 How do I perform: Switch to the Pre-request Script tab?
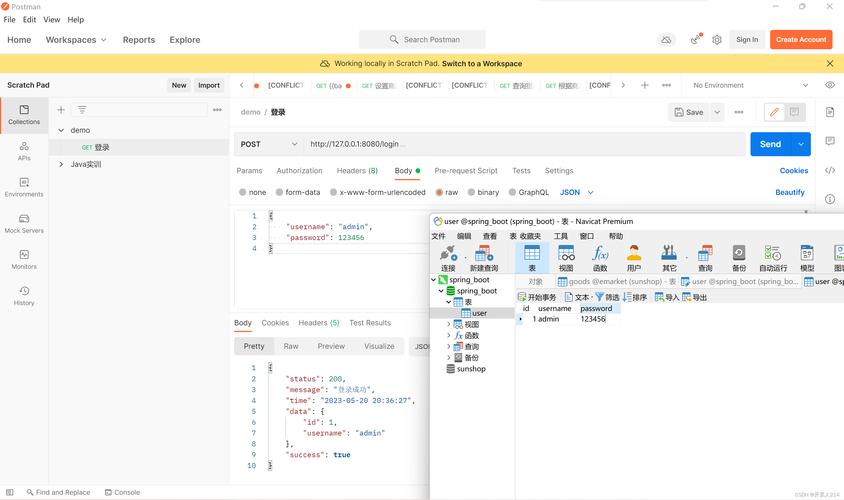point(466,171)
